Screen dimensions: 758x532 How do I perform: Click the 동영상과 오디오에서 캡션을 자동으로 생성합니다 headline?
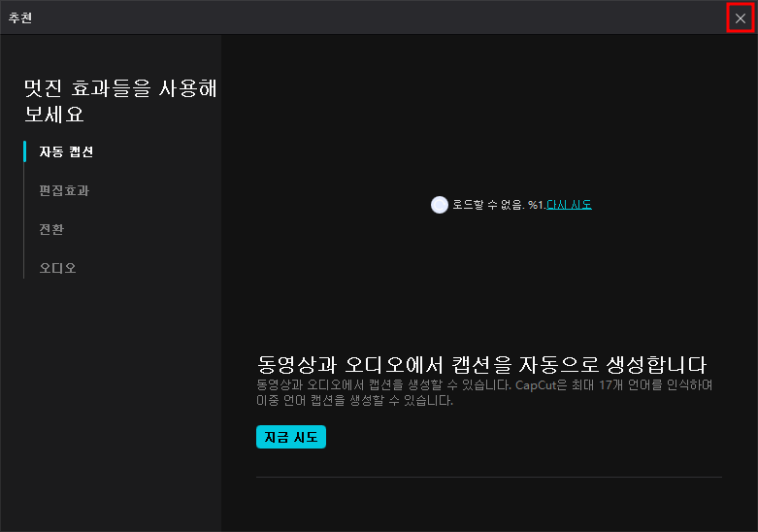482,365
